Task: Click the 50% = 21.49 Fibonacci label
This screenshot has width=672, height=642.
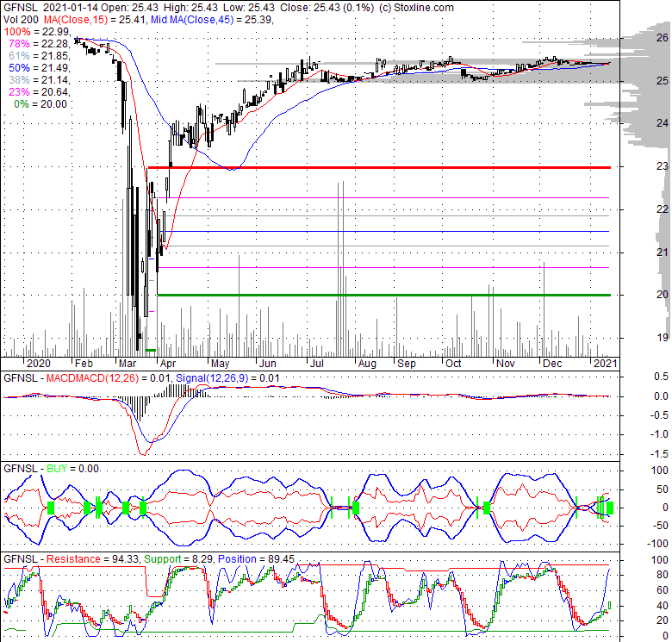Action: [x=39, y=68]
